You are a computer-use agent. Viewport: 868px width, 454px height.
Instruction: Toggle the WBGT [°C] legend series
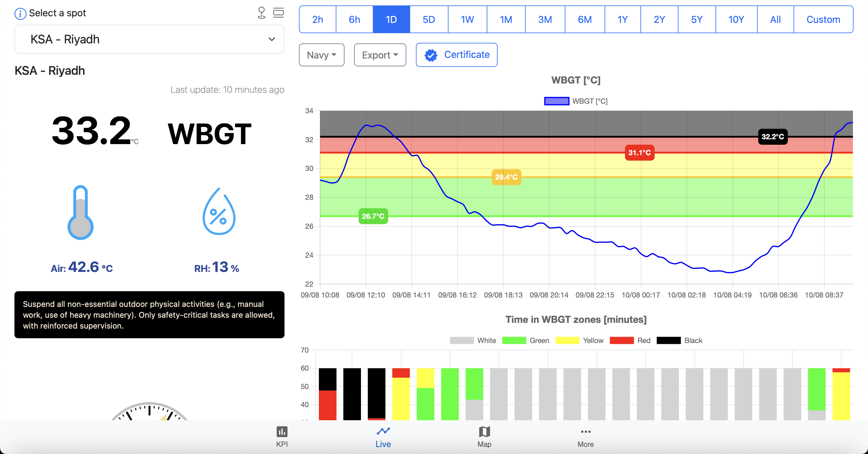click(x=576, y=101)
